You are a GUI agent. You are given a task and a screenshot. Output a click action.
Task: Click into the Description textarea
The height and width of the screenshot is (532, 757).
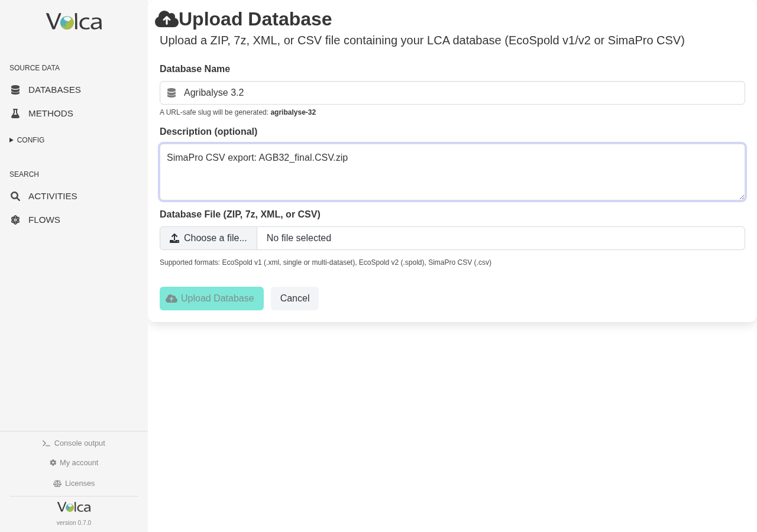coord(452,172)
